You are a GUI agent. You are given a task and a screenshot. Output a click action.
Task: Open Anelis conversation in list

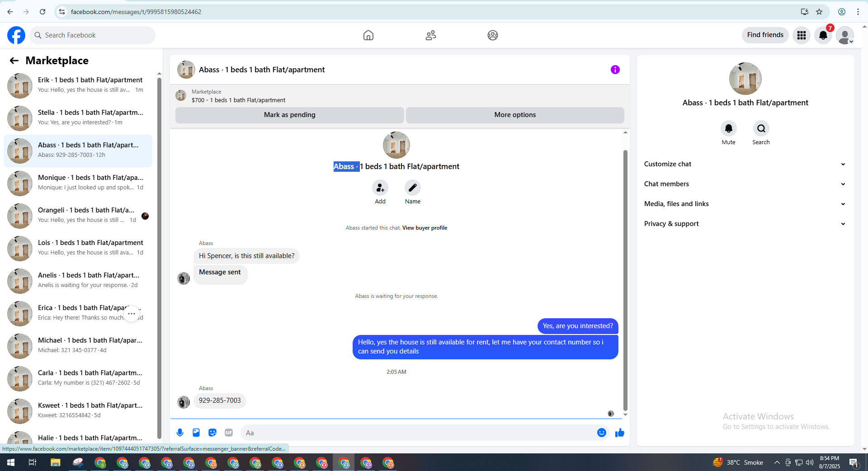coord(78,281)
